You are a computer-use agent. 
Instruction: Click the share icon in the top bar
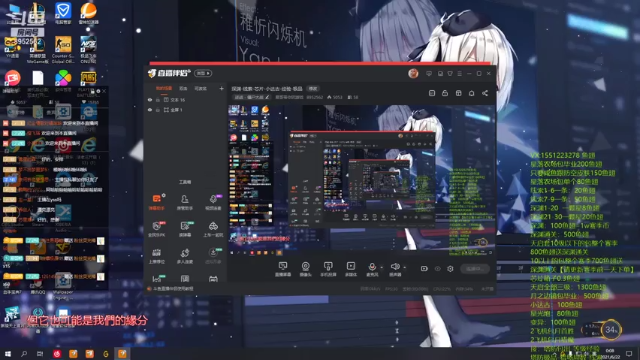click(x=485, y=93)
